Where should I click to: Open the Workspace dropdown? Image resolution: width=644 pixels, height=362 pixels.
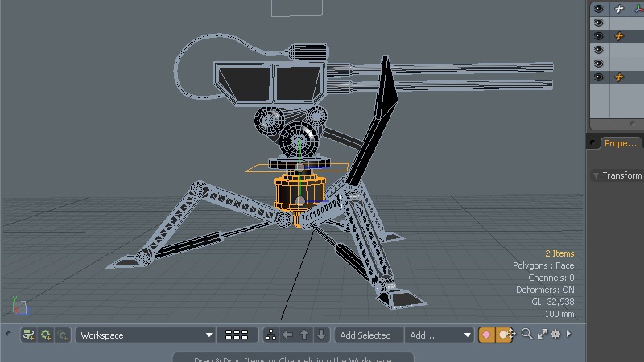(145, 335)
